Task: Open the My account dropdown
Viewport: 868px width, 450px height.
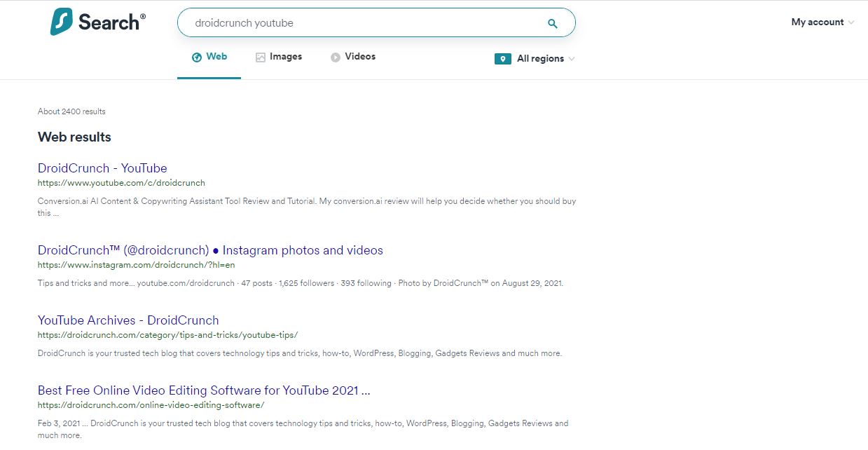Action: pos(817,22)
